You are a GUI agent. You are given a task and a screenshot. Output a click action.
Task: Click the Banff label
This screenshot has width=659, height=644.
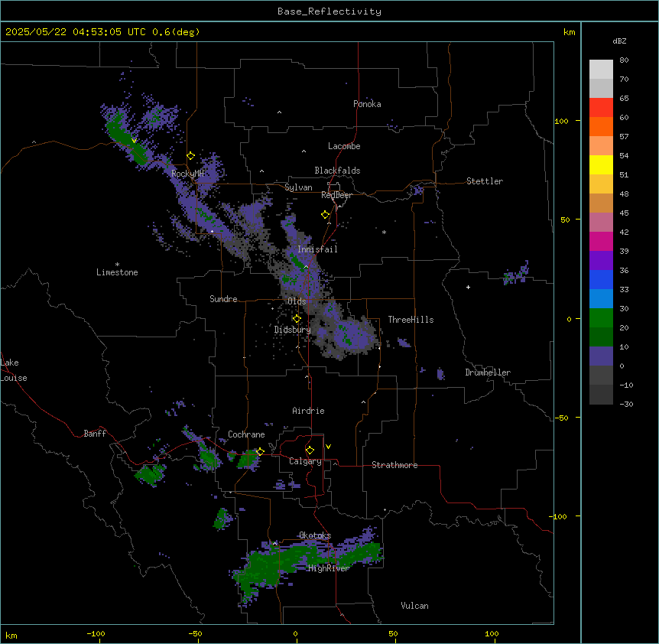(x=95, y=434)
